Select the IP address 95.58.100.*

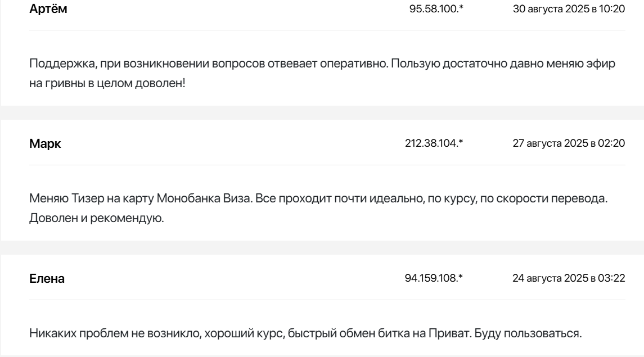432,9
